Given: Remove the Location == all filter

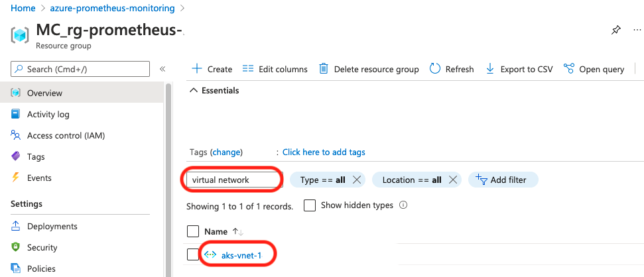Looking at the screenshot, I should point(453,180).
